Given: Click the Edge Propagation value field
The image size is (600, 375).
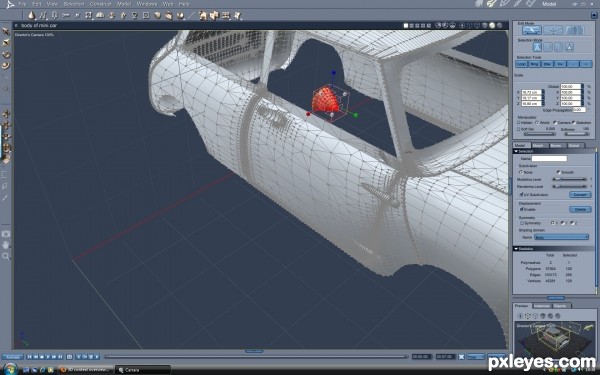Looking at the screenshot, I should click(579, 109).
